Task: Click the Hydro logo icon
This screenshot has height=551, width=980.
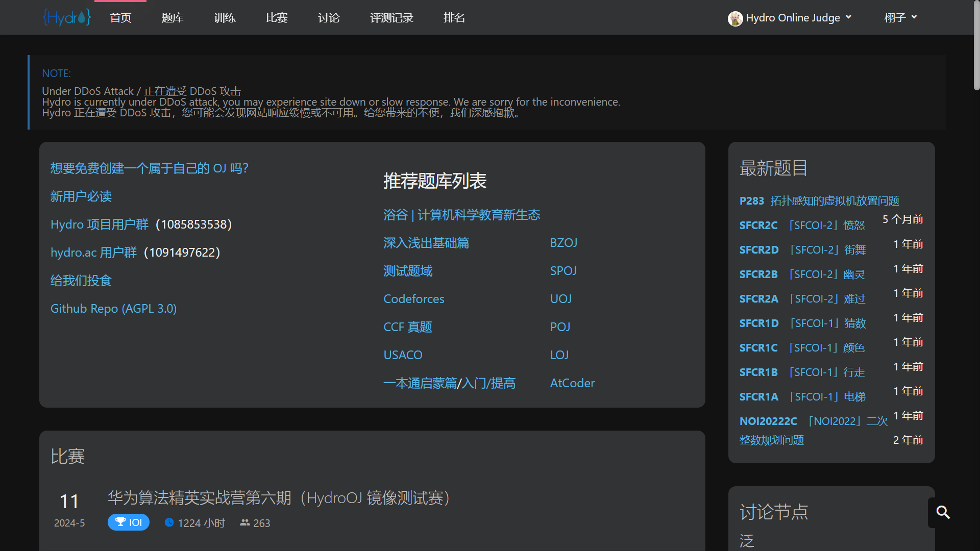Action: point(67,17)
